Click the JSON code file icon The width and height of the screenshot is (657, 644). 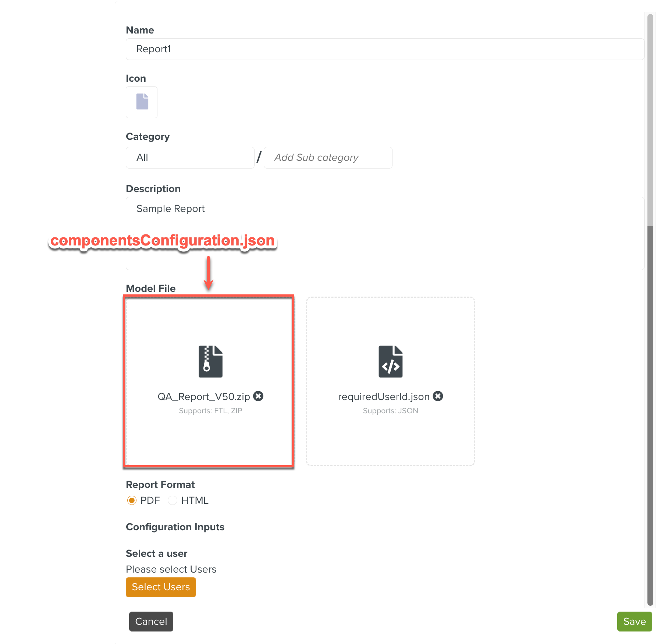click(390, 361)
